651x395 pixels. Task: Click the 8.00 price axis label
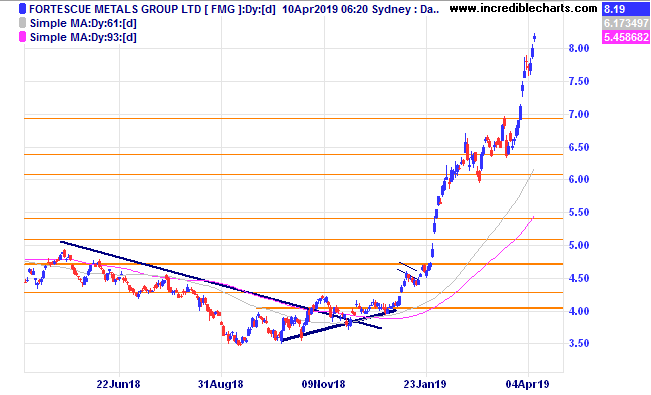point(579,48)
